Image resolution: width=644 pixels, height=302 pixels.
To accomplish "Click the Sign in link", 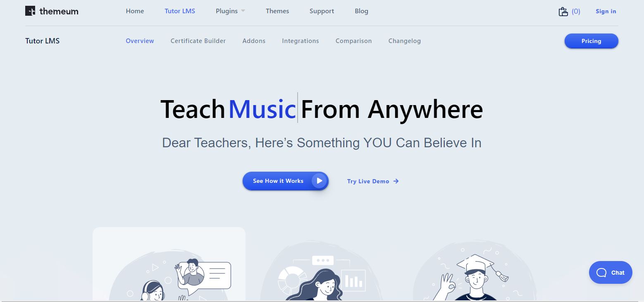I will click(606, 11).
